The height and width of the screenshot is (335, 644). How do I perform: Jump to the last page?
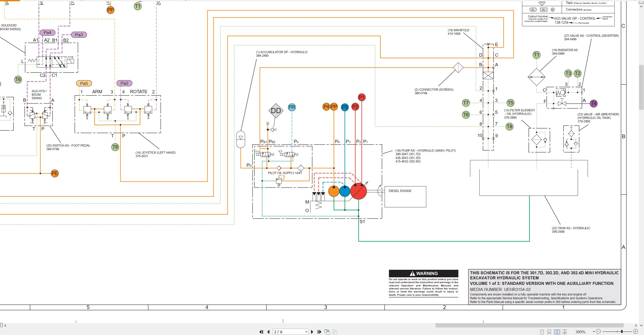tap(319, 332)
